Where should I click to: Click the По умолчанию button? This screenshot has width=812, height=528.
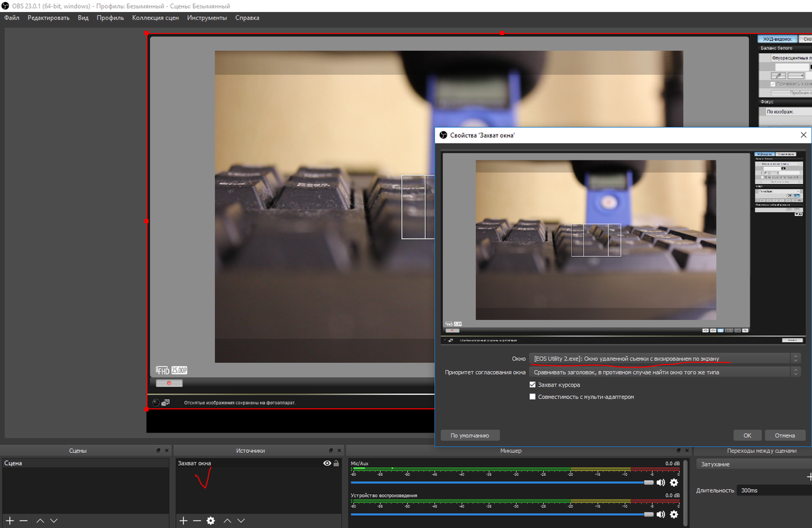470,435
